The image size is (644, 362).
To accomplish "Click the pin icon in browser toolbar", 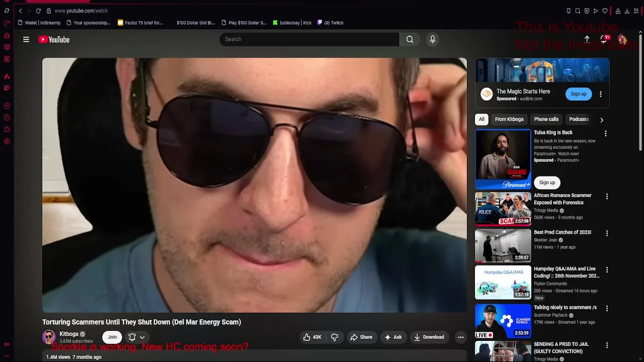I will (x=569, y=11).
